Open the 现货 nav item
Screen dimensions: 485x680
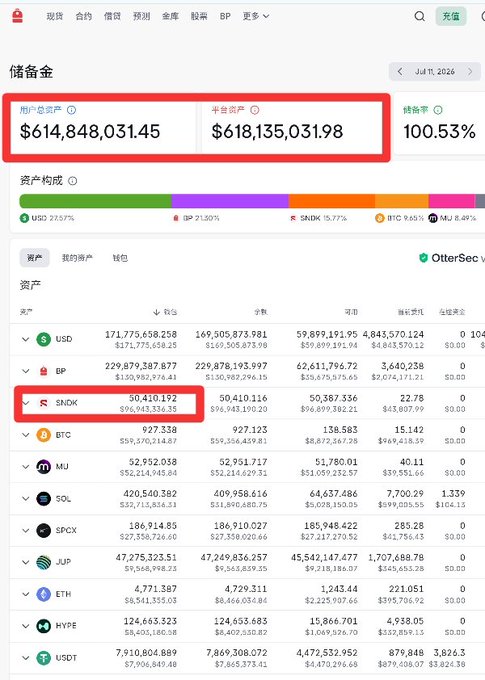(x=55, y=16)
